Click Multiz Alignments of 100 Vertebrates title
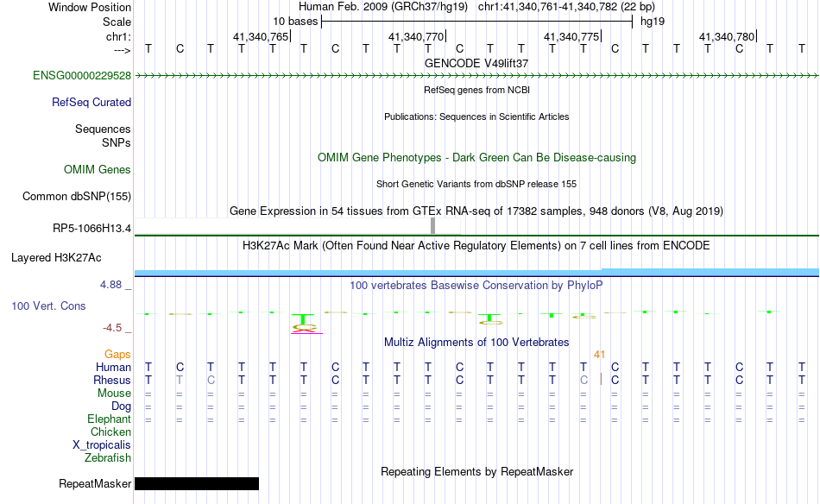This screenshot has height=504, width=820. [x=476, y=343]
